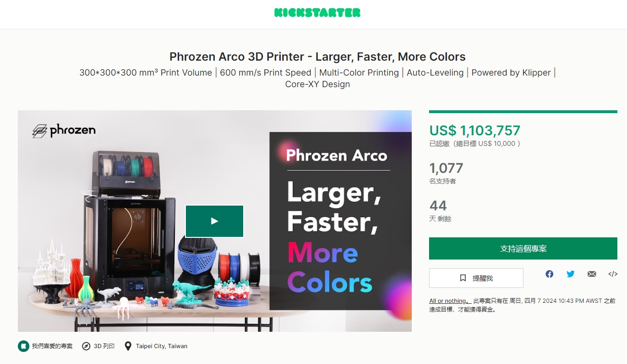Open the 我們喜愛的專案 badge icon

tap(23, 346)
